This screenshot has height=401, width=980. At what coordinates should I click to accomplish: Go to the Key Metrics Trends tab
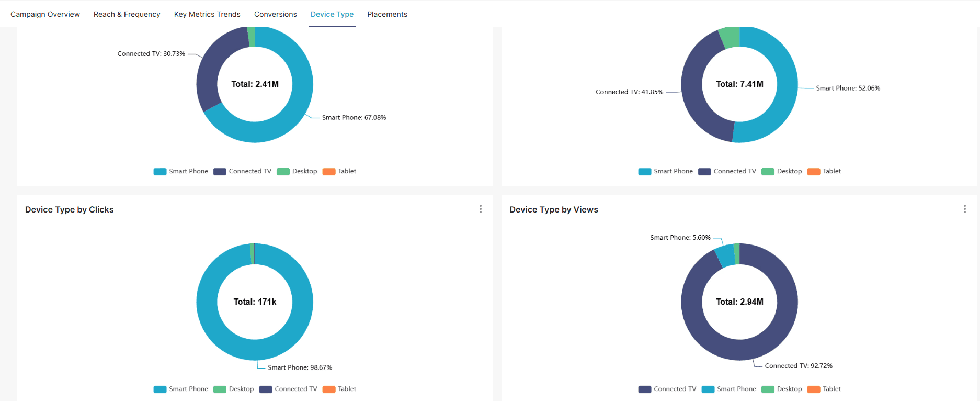(x=207, y=14)
